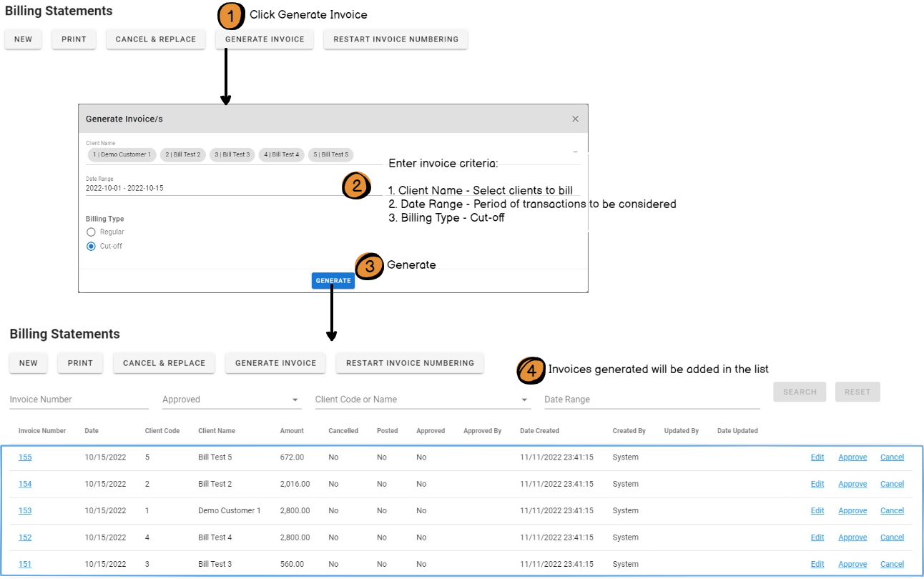The image size is (924, 579).
Task: Click the lower Cancel & Replace button
Action: tap(164, 363)
